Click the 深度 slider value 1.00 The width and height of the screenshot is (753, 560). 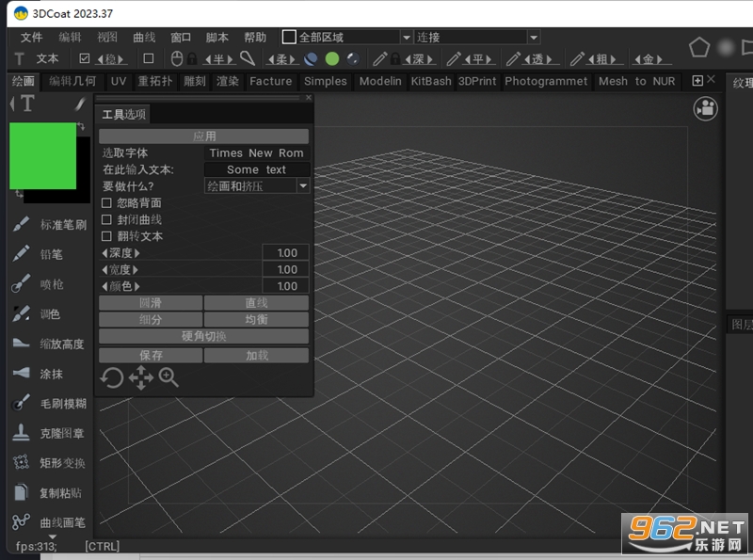tap(287, 252)
